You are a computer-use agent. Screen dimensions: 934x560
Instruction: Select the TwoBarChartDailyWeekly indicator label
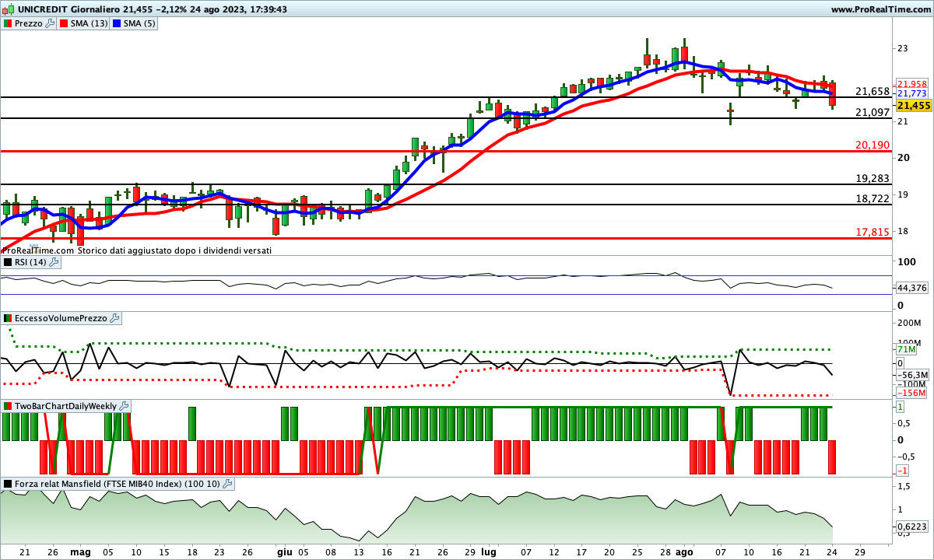pos(65,406)
